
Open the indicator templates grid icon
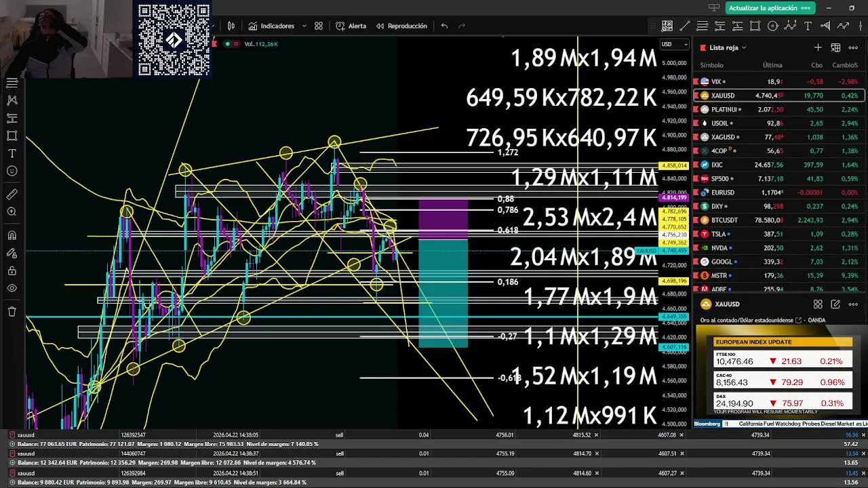coord(319,26)
